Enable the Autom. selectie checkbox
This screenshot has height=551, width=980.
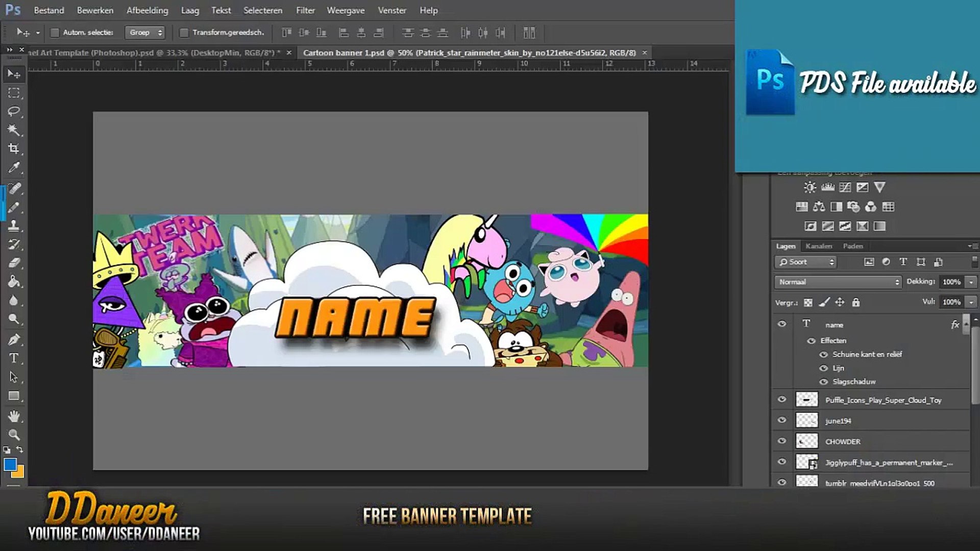click(55, 33)
